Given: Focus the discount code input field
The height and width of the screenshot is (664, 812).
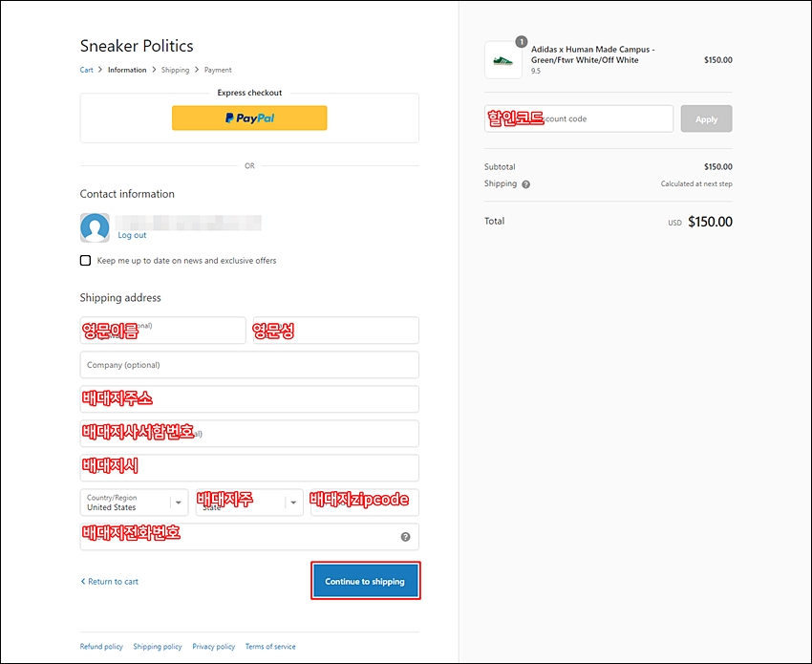Looking at the screenshot, I should coord(579,118).
